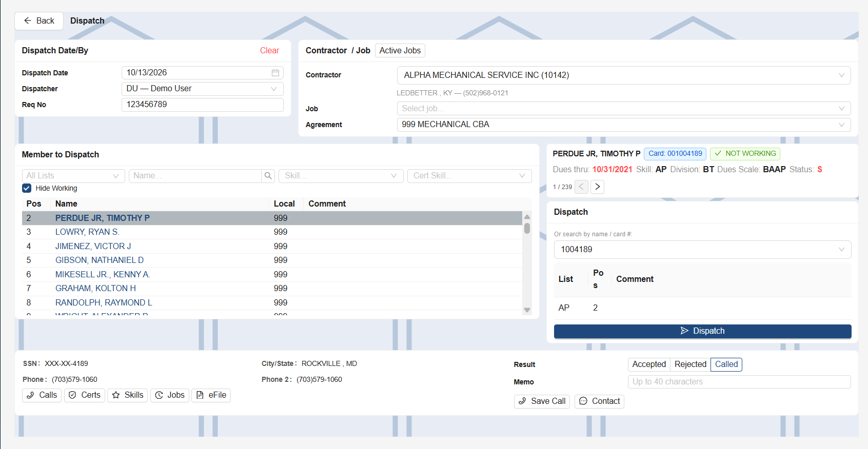
Task: Click Save Call with the phone icon
Action: click(x=542, y=401)
